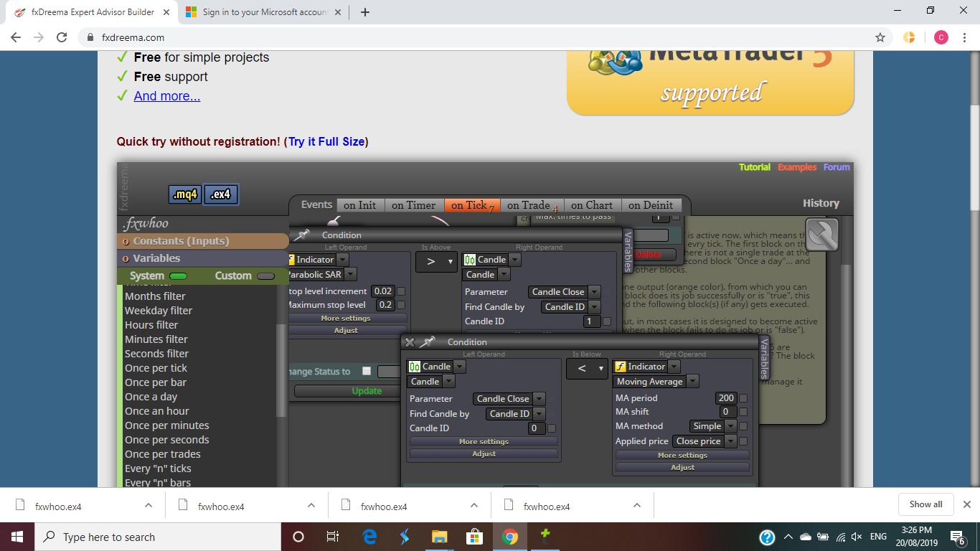980x551 pixels.
Task: Pin the front Condition dialog with pushpin
Action: 428,342
